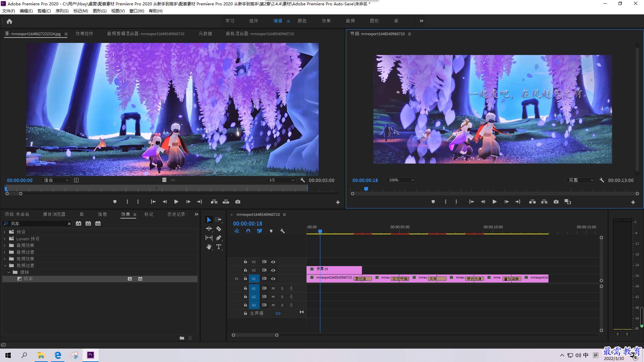Screen dimensions: 644x362
Task: Open Comparison View in Program monitor
Action: coord(568,202)
